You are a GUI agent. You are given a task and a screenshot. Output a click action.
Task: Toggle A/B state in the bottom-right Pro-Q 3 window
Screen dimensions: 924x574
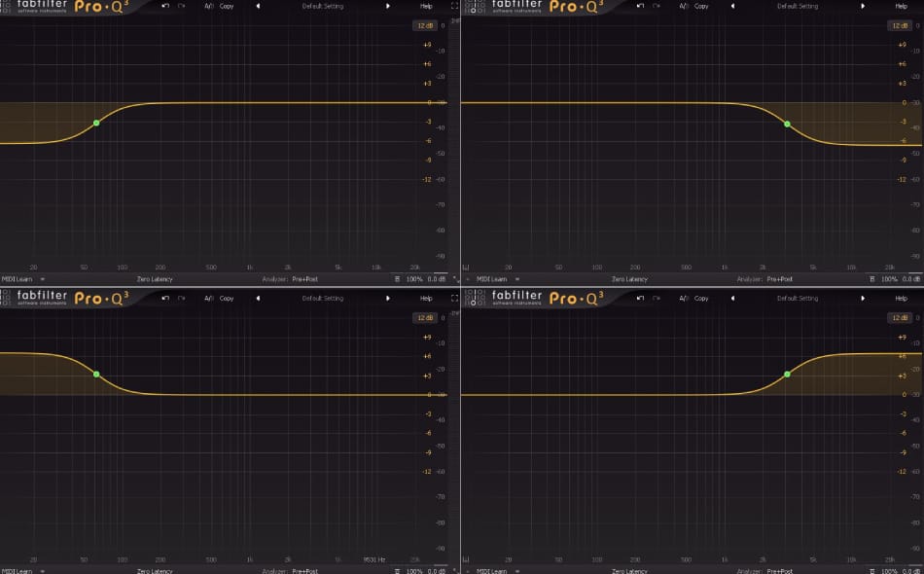click(x=684, y=299)
